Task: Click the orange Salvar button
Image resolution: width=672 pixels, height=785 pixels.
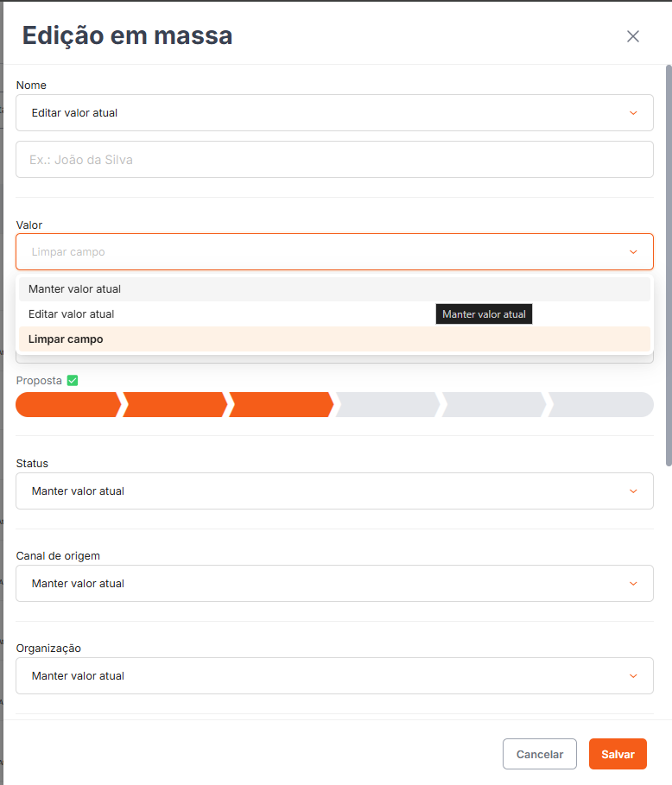Action: pyautogui.click(x=618, y=754)
